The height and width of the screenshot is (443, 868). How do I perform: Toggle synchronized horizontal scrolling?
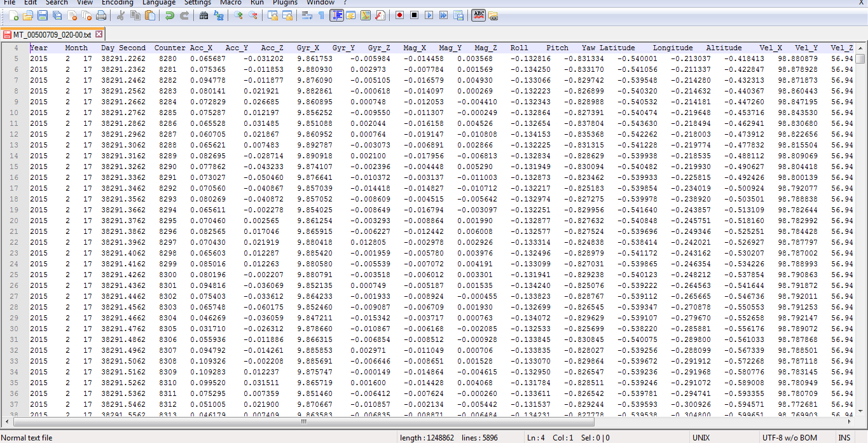point(287,15)
